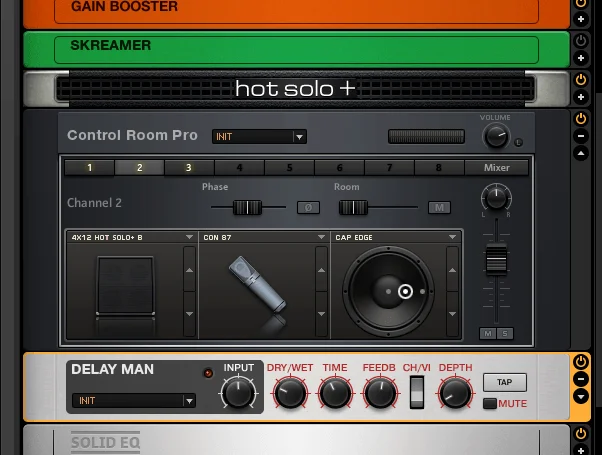The width and height of the screenshot is (602, 455).
Task: Click the Control Room Pro power icon
Action: [581, 118]
